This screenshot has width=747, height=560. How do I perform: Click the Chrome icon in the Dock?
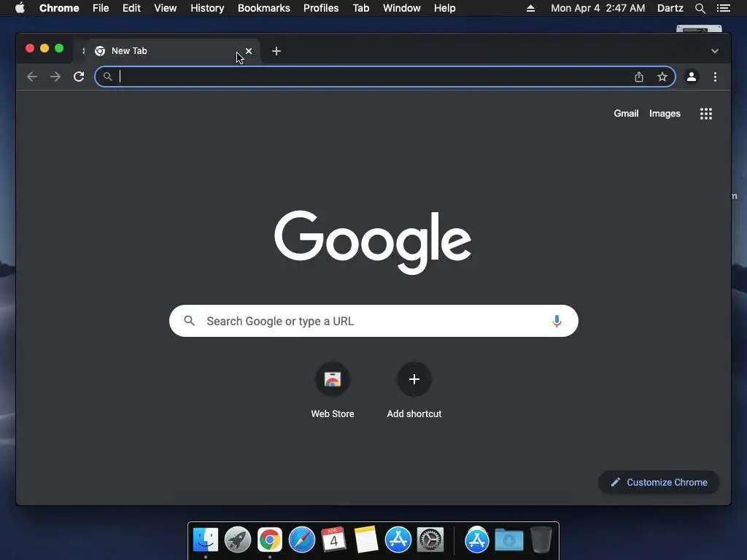point(270,540)
